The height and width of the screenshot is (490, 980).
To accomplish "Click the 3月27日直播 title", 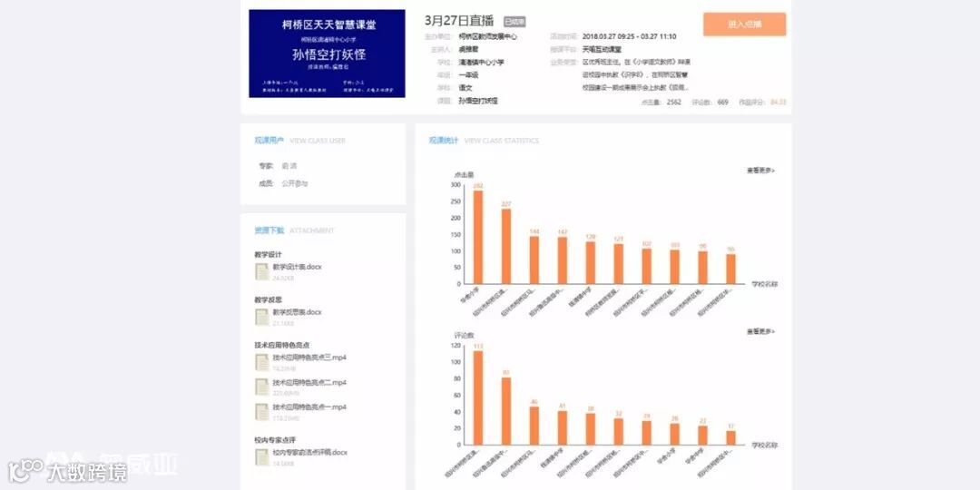I will pos(459,21).
